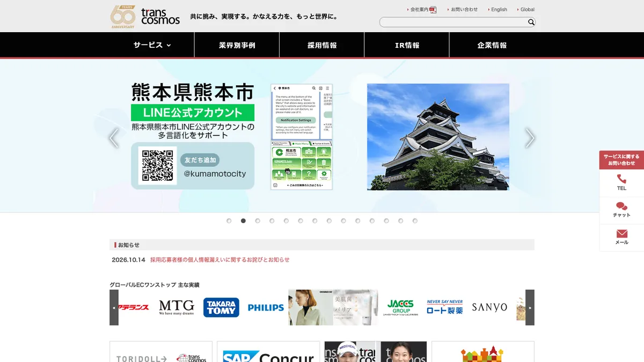Click the ロート製薬 logo
This screenshot has height=362, width=644.
point(445,307)
